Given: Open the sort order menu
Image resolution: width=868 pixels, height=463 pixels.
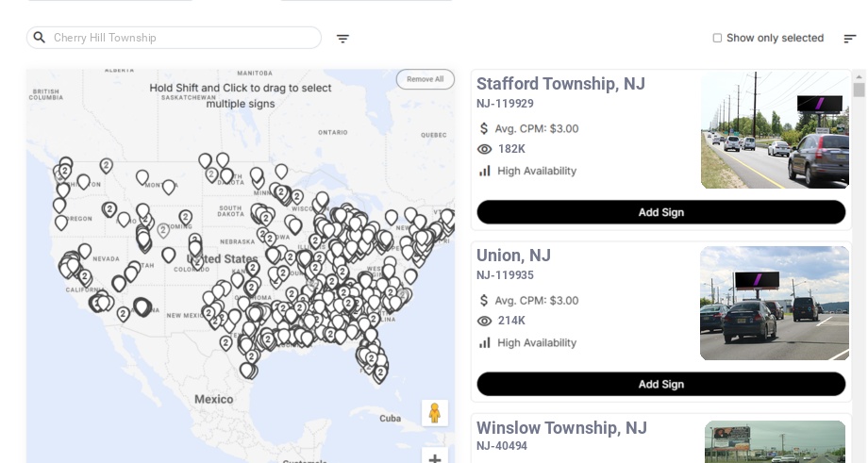Looking at the screenshot, I should (849, 39).
